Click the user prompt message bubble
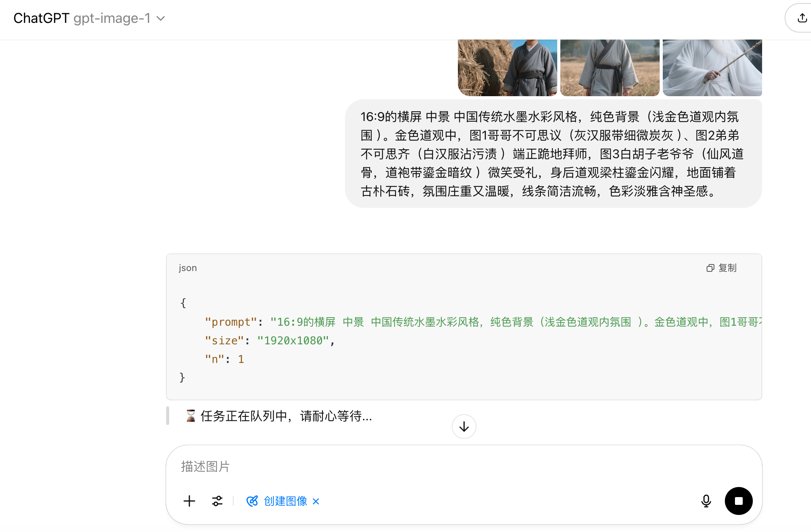 553,154
